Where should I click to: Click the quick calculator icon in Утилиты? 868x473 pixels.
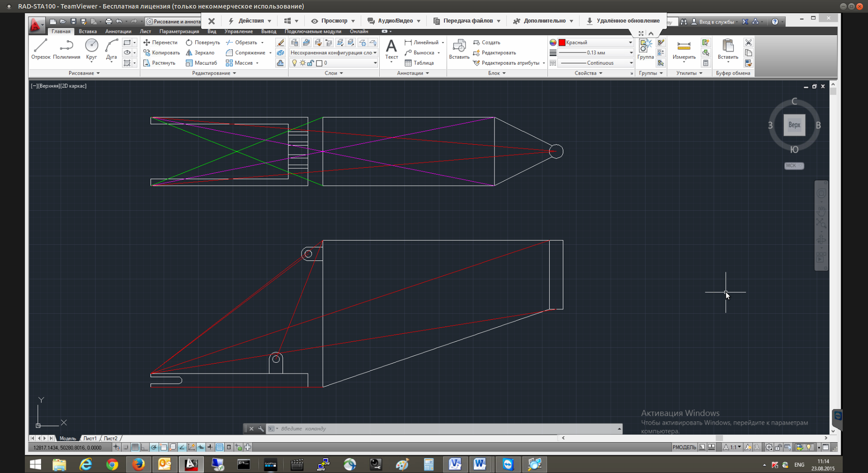pyautogui.click(x=706, y=63)
